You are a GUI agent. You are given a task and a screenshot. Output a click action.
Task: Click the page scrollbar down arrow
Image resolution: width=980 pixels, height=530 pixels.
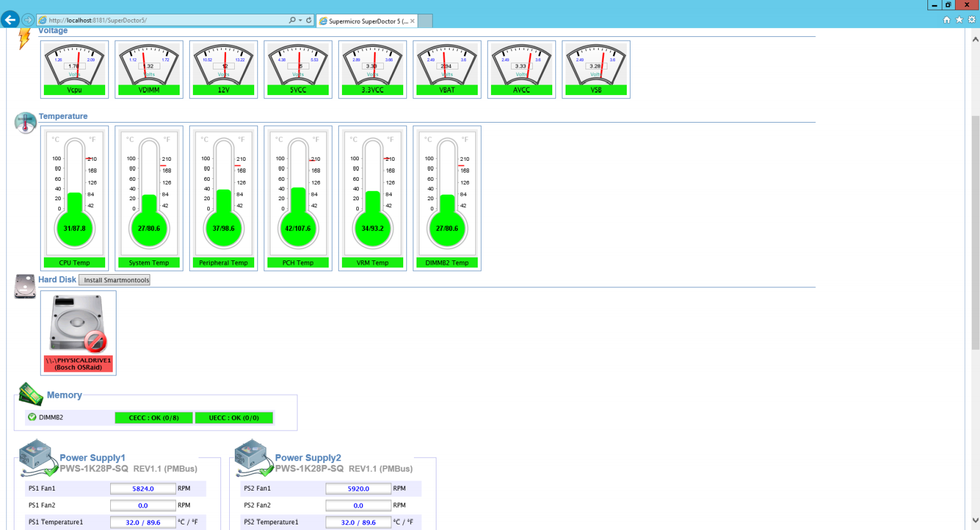click(975, 520)
